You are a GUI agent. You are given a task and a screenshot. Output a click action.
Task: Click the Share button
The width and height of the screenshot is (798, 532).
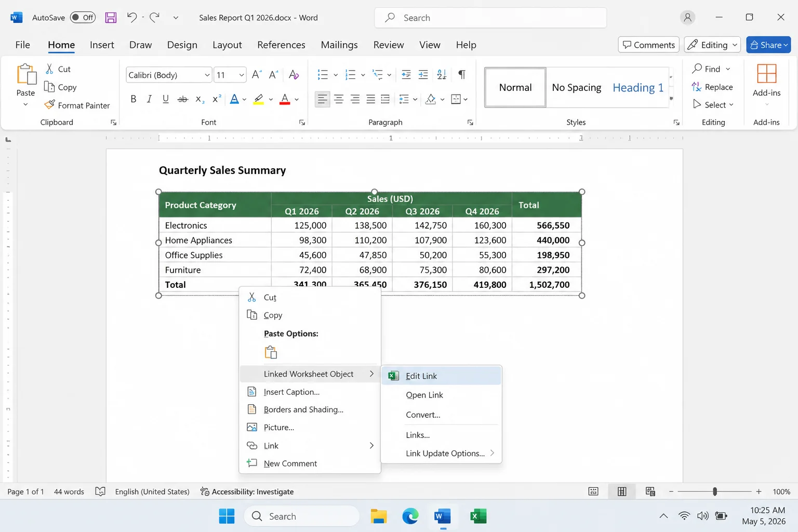coord(768,45)
